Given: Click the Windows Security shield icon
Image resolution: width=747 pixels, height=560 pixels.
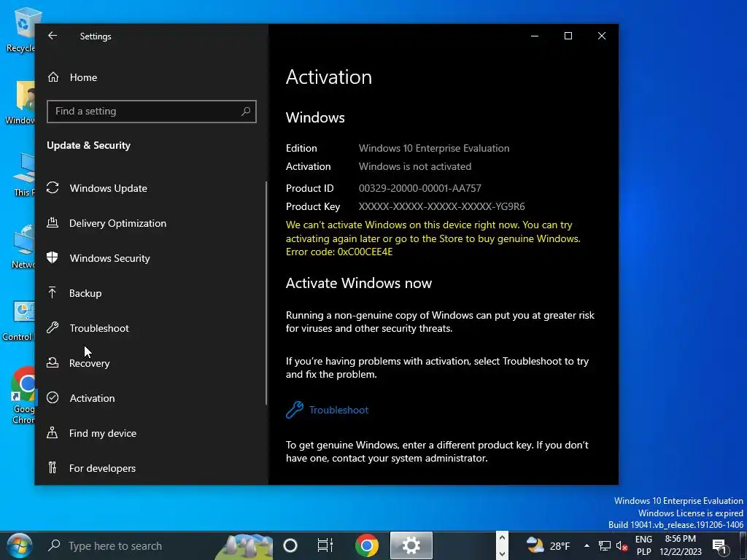Looking at the screenshot, I should (x=53, y=257).
